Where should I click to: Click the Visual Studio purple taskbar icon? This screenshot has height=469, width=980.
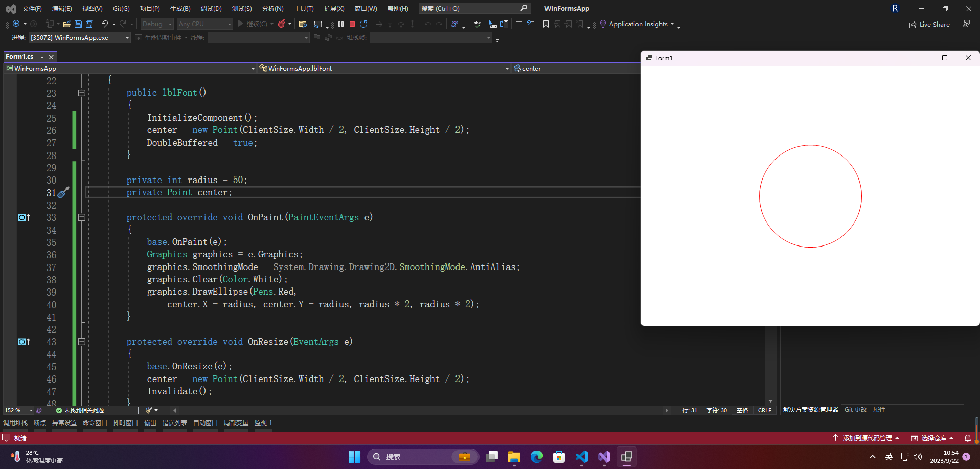604,457
